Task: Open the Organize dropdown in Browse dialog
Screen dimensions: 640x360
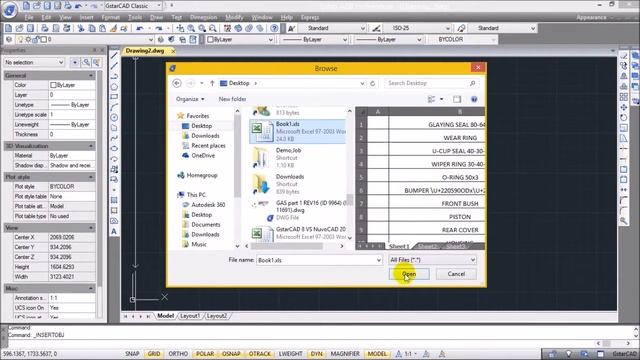Action: pyautogui.click(x=190, y=99)
